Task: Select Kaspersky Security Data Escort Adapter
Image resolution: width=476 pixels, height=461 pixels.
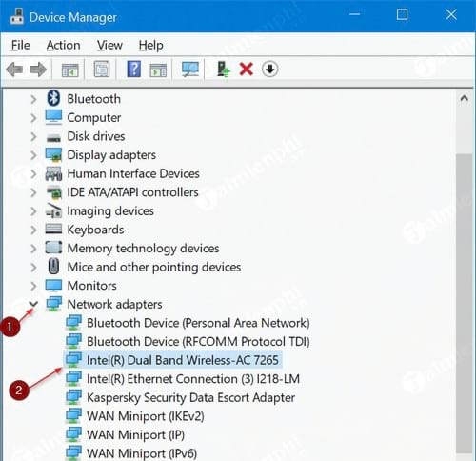Action: click(191, 398)
